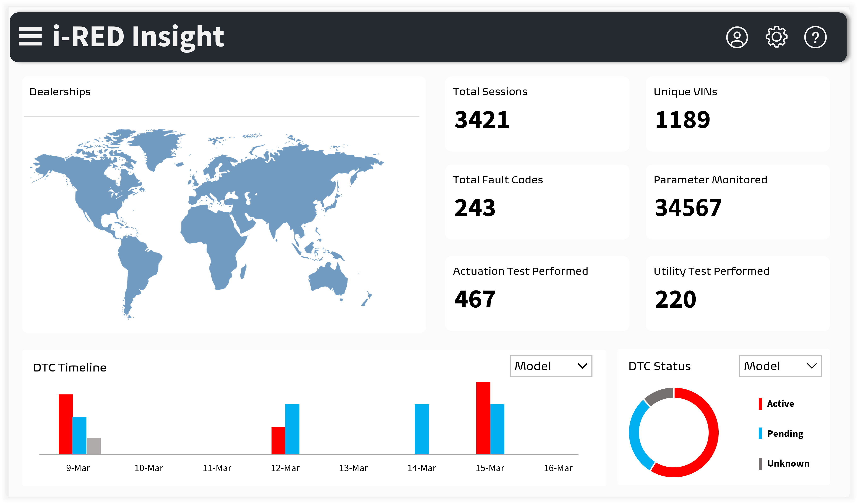
Task: Click the gray 9-Mar bar
Action: [94, 446]
